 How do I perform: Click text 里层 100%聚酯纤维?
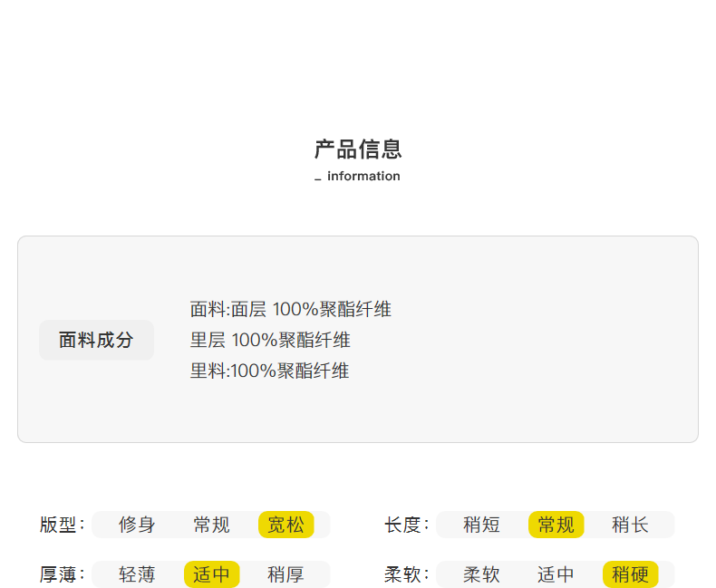pos(270,340)
